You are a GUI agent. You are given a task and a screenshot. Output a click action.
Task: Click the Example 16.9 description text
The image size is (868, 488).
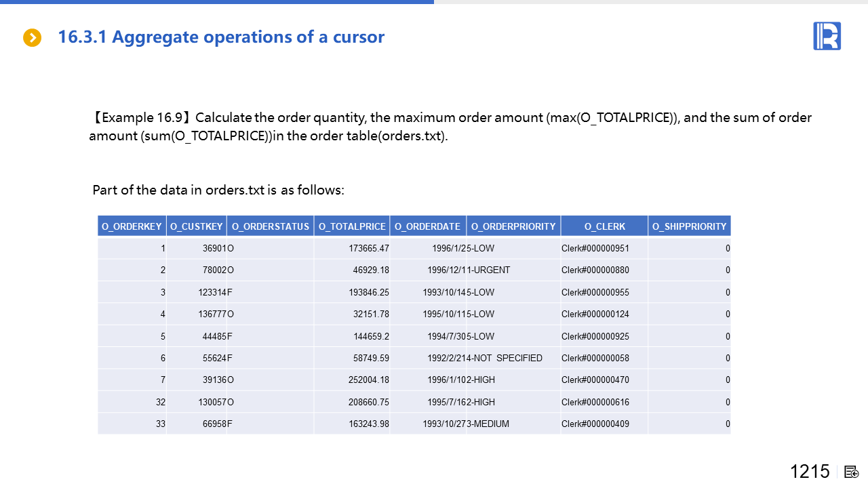tap(450, 126)
